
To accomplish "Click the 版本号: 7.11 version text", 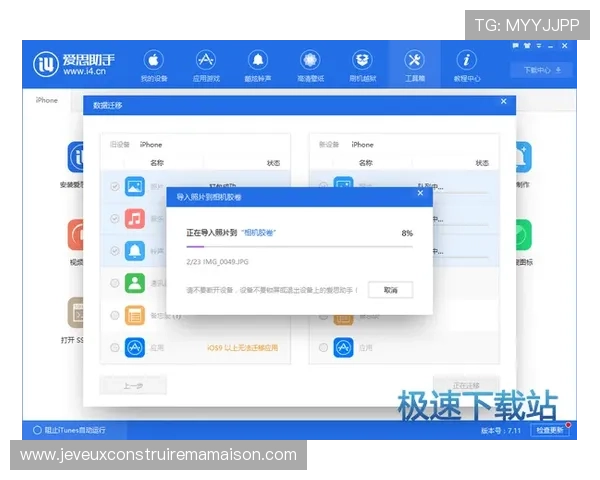I will coord(501,431).
